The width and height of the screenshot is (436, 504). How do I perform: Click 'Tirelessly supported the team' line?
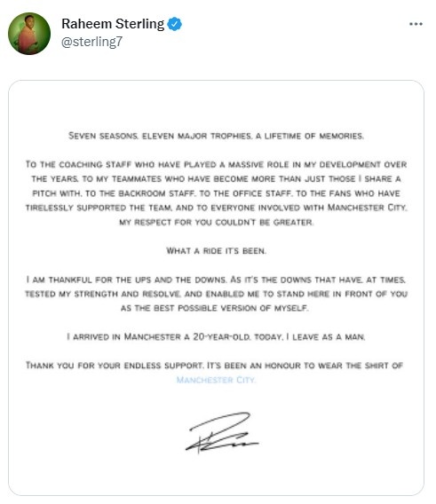(x=217, y=208)
